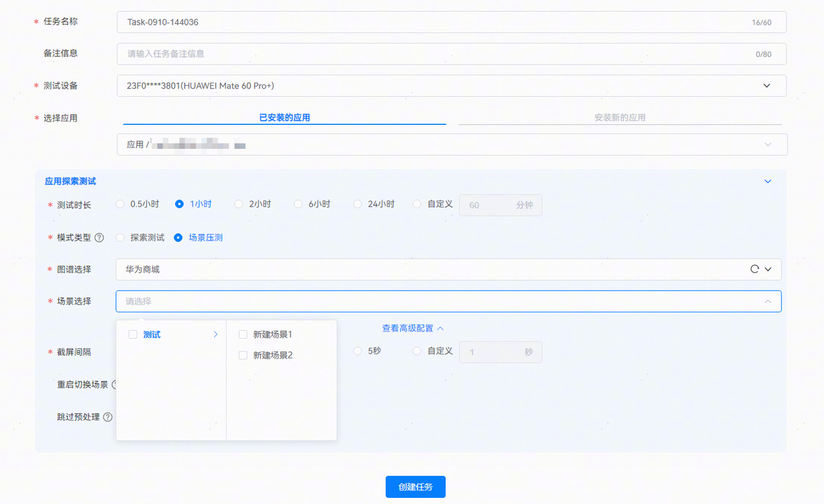Click the refresh icon in 图谱选择 field
The width and height of the screenshot is (824, 504).
755,270
